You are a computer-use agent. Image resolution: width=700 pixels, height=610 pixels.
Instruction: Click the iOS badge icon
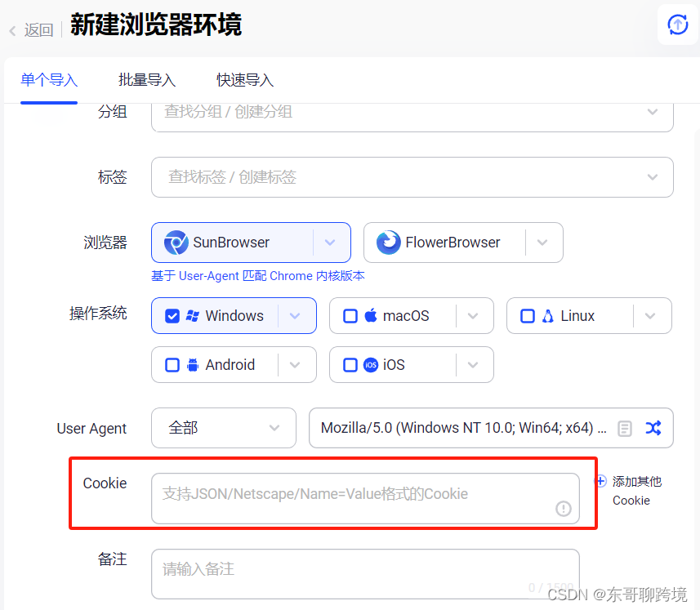tap(371, 365)
